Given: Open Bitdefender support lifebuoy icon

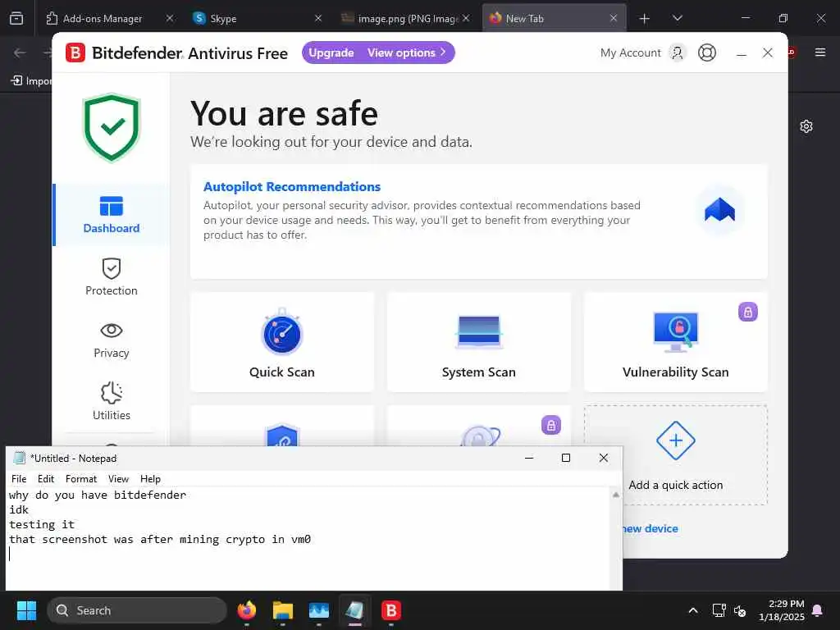Looking at the screenshot, I should point(706,52).
